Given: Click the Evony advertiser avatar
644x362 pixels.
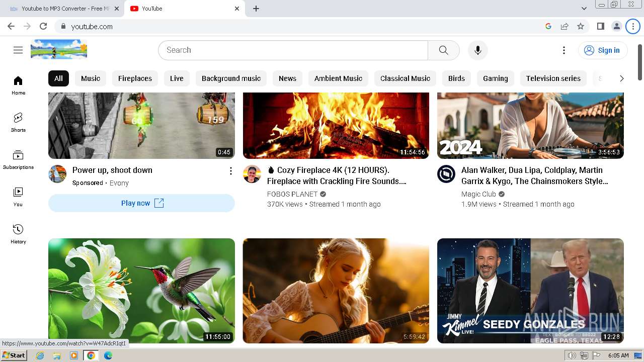Looking at the screenshot, I should (x=57, y=174).
